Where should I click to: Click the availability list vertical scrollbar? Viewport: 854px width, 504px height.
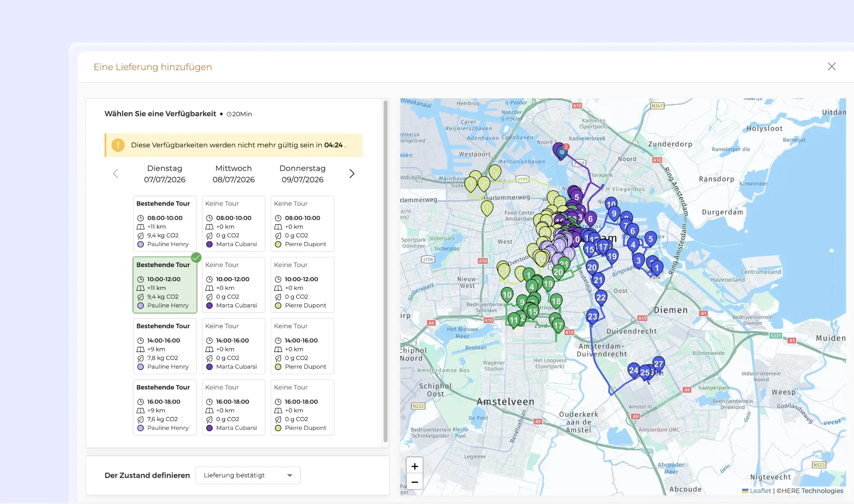pyautogui.click(x=385, y=271)
